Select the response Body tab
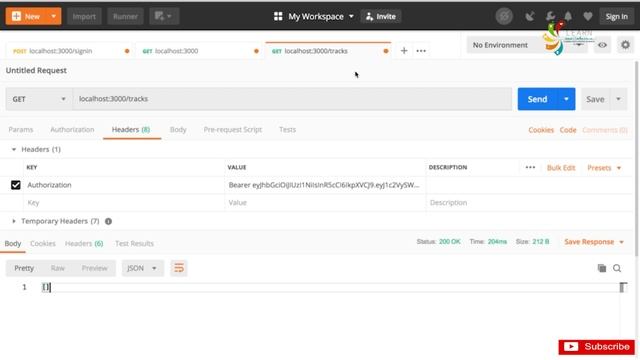Screen dimensions: 640x360 click(x=13, y=243)
